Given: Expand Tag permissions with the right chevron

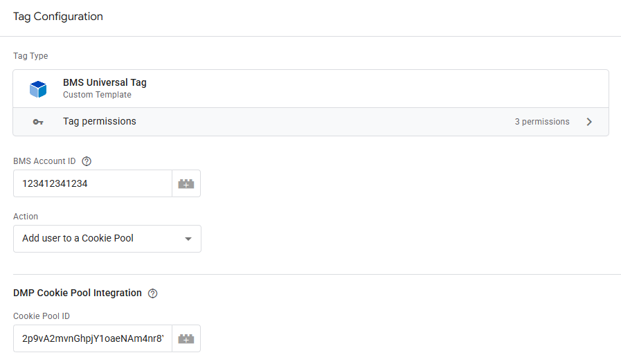Looking at the screenshot, I should coord(589,122).
